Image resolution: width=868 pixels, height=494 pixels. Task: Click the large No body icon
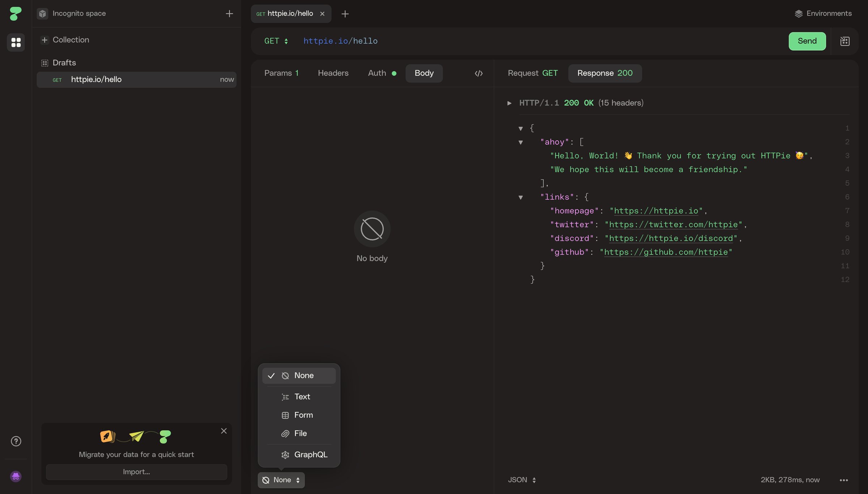372,229
